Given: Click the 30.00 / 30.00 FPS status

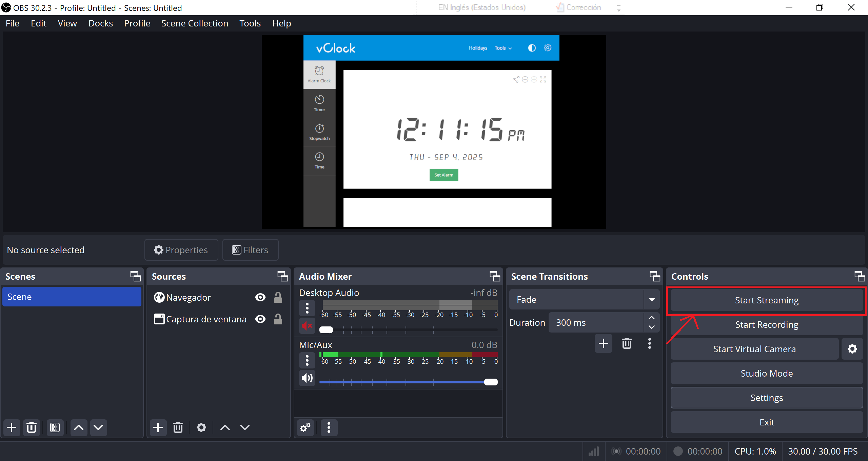Looking at the screenshot, I should coord(823,451).
